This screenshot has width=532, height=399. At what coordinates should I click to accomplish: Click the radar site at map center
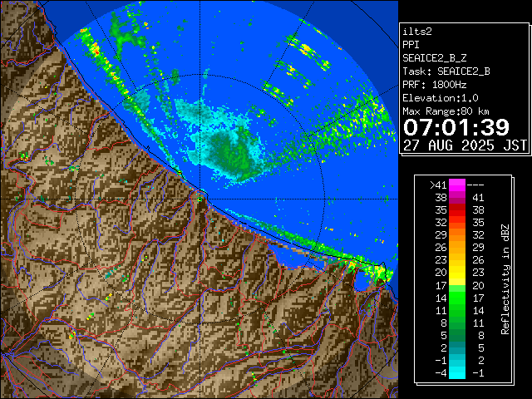click(201, 196)
